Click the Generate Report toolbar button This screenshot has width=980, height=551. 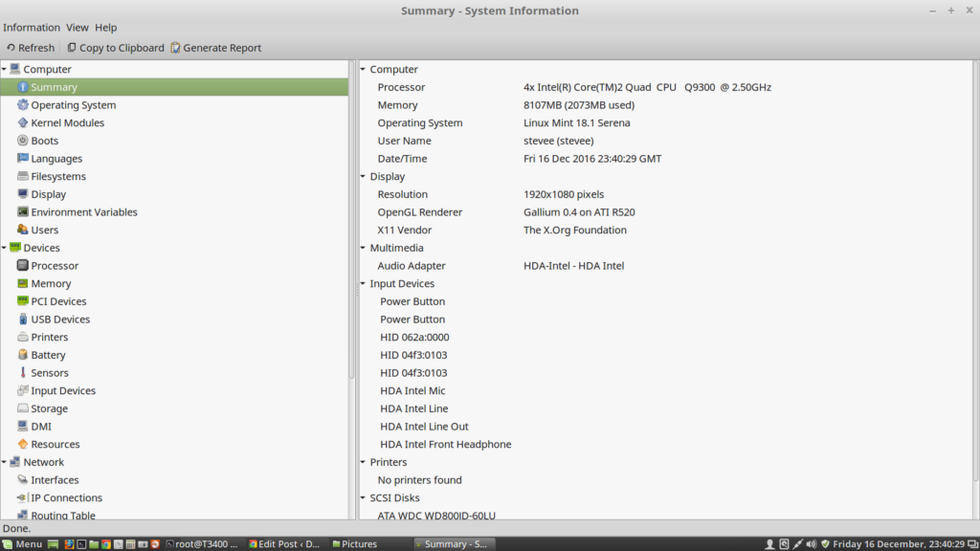point(215,48)
